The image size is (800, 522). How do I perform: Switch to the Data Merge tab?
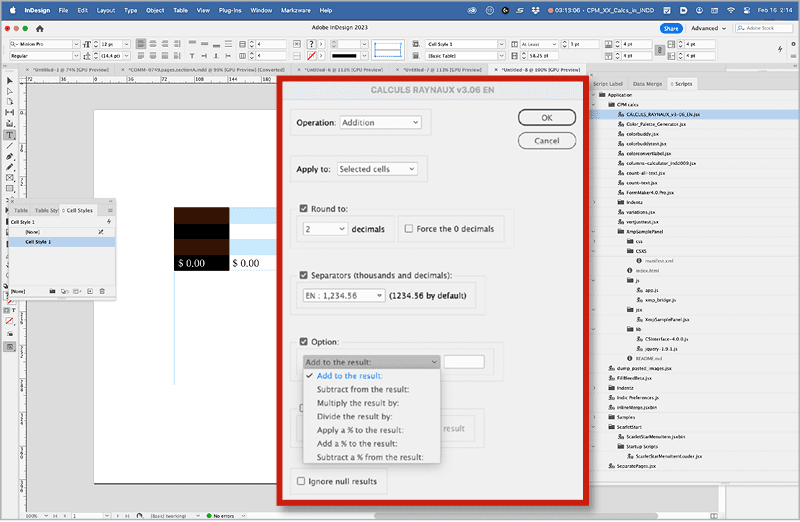647,84
